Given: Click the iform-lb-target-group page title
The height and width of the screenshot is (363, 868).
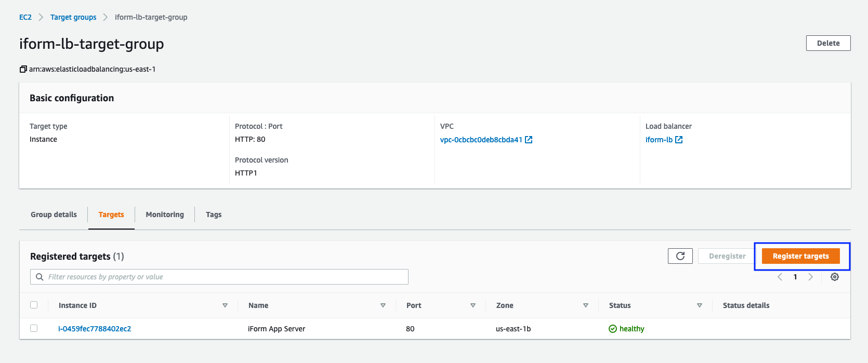Looking at the screenshot, I should point(91,44).
